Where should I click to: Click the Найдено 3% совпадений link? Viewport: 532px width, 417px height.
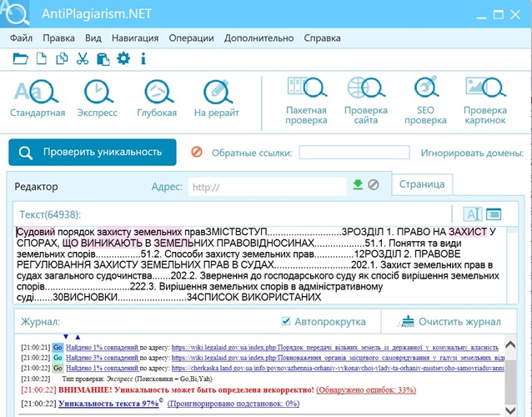click(103, 358)
